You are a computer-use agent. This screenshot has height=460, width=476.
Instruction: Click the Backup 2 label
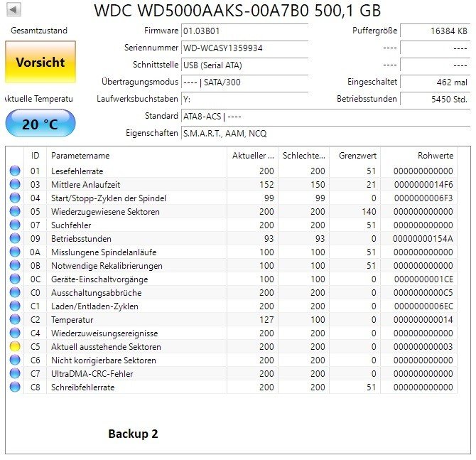[x=133, y=434]
